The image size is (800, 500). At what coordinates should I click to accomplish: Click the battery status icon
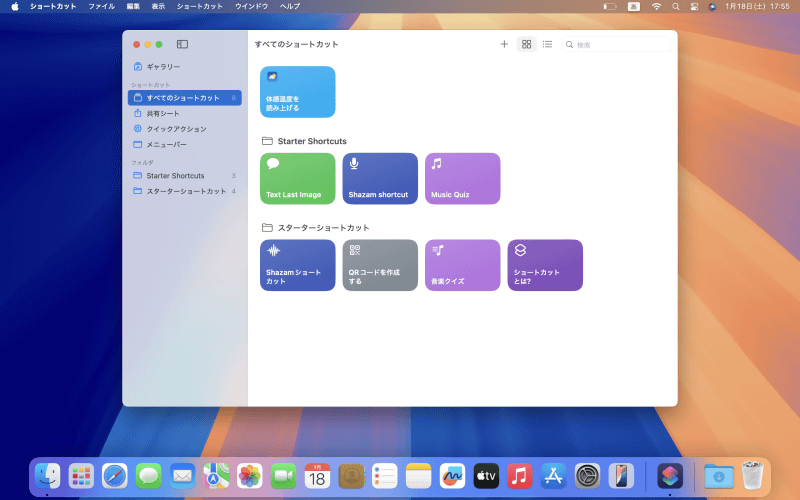(x=610, y=7)
